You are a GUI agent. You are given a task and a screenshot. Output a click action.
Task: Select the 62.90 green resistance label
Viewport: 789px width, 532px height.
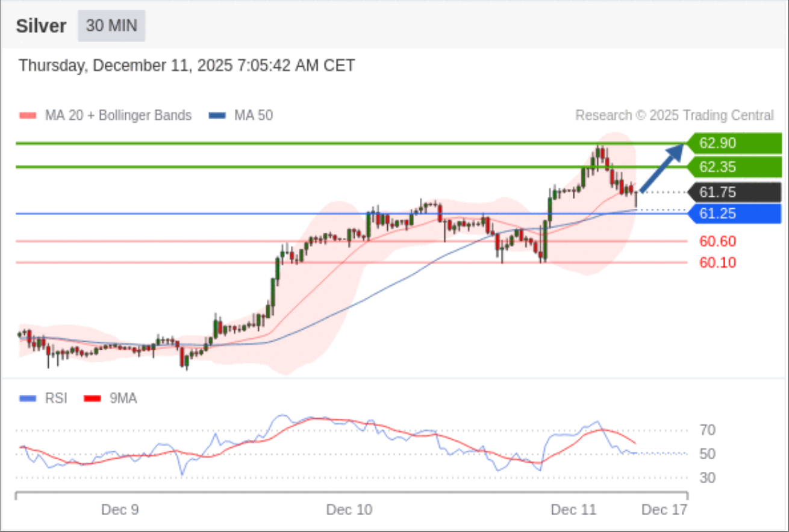click(x=735, y=143)
